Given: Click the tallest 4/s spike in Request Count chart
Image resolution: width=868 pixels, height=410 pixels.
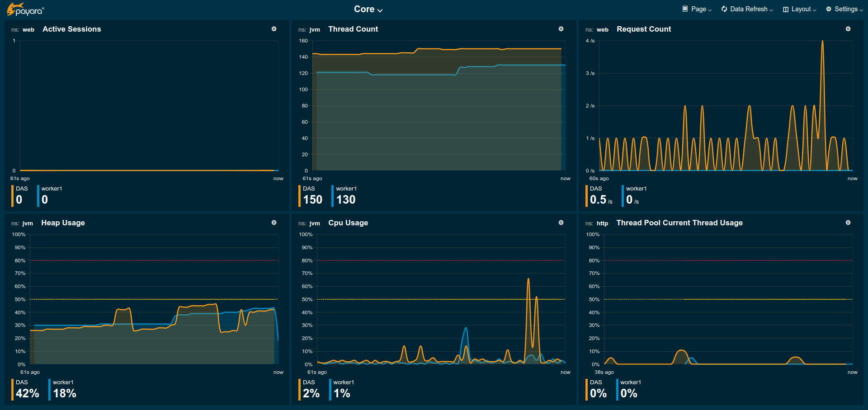Looking at the screenshot, I should coord(822,42).
